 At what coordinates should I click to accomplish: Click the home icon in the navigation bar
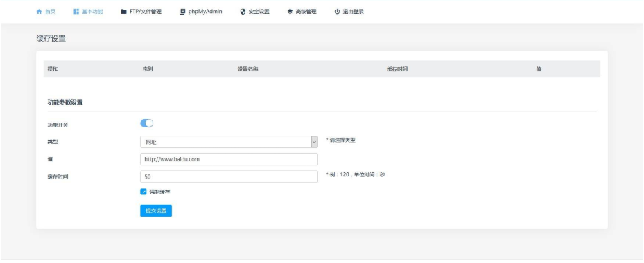tap(39, 12)
